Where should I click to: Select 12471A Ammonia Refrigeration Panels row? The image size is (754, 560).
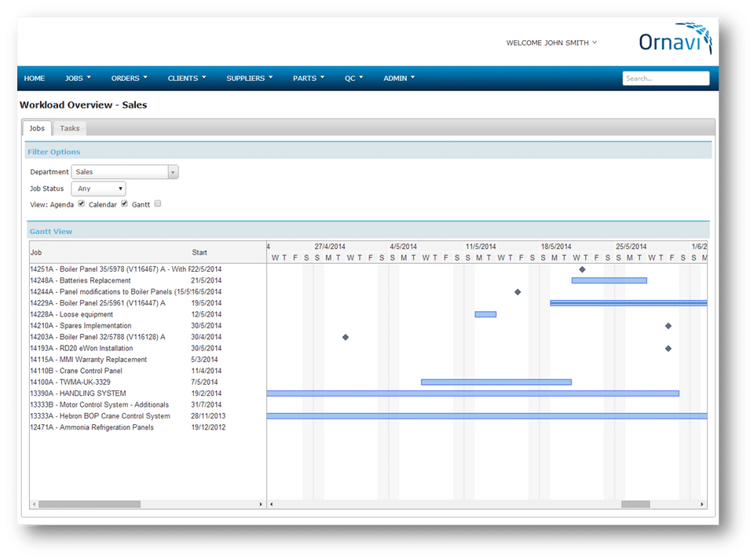pyautogui.click(x=148, y=427)
